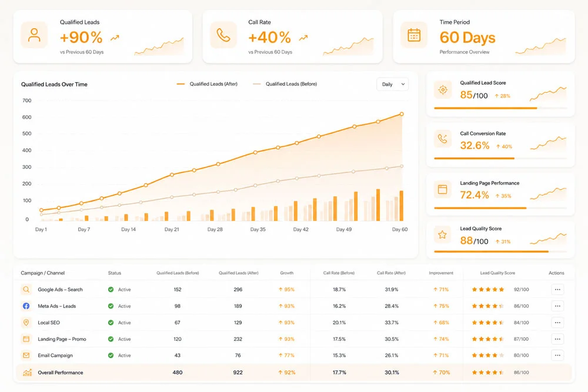
Task: Open actions menu for Email Campaign
Action: tap(557, 356)
